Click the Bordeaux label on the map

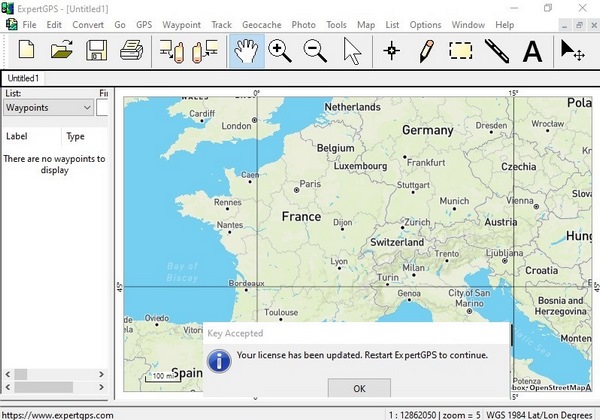coord(246,283)
